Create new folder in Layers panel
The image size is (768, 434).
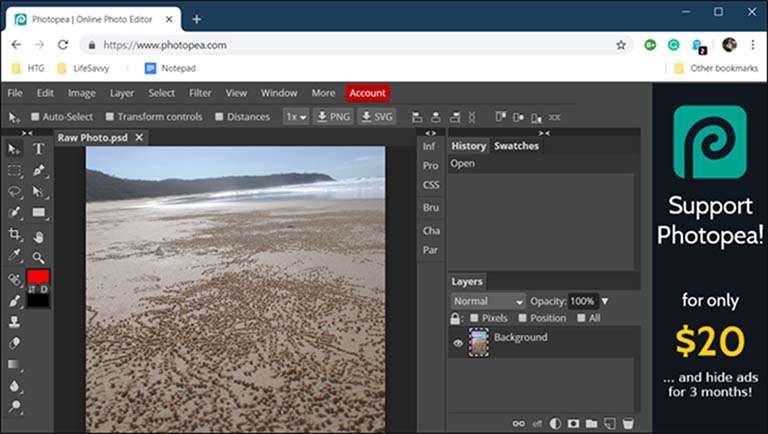(x=591, y=423)
